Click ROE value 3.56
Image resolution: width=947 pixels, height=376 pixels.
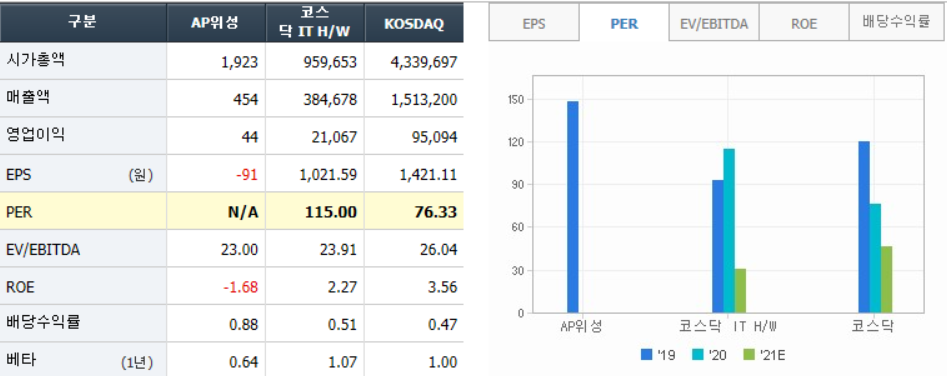pyautogui.click(x=443, y=287)
